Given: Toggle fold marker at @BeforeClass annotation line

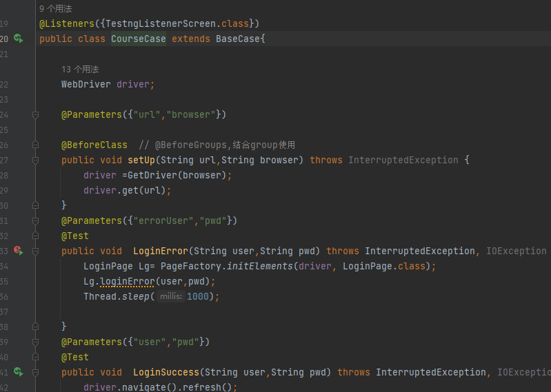Looking at the screenshot, I should click(x=35, y=145).
